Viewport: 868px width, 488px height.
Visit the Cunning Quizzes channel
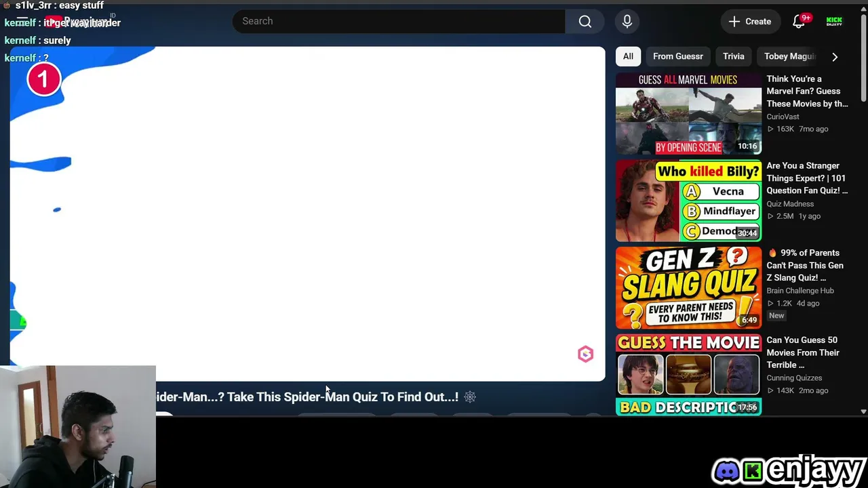(x=794, y=378)
